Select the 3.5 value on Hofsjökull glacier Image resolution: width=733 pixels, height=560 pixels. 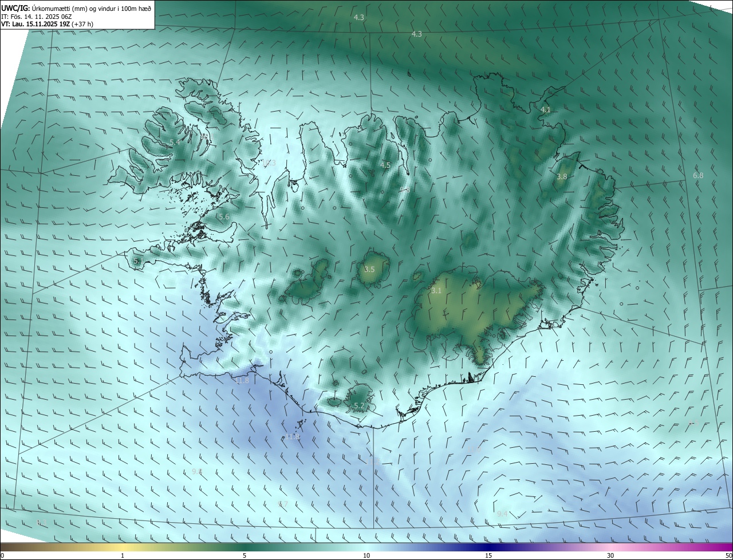(x=369, y=269)
